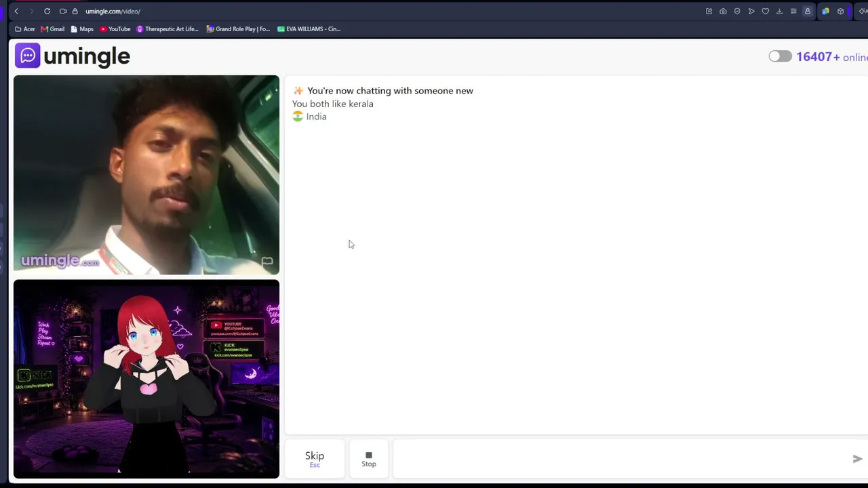Toggle the switch beside the online count
The height and width of the screenshot is (488, 868).
click(780, 56)
